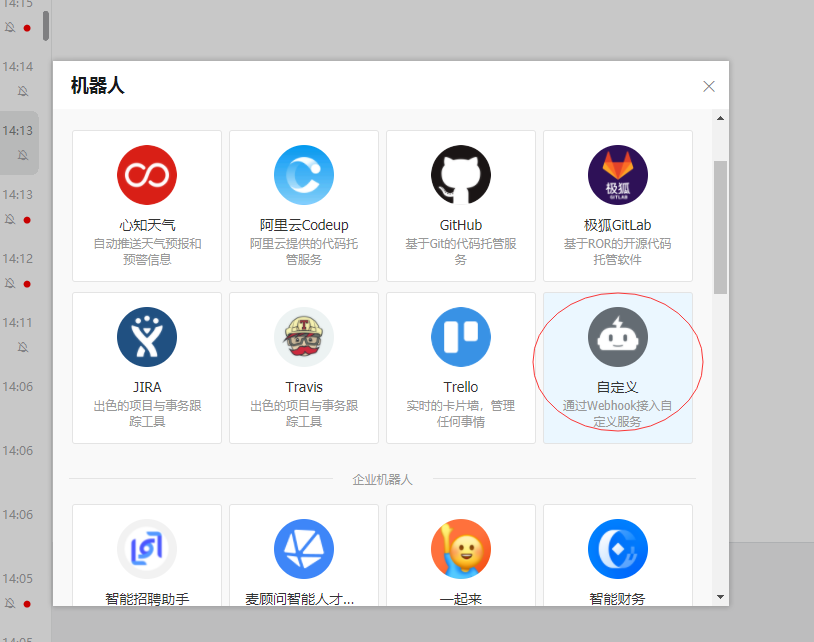Screen dimensions: 814x642
Task: Click the 智能招聘助手 label text
Action: (147, 599)
